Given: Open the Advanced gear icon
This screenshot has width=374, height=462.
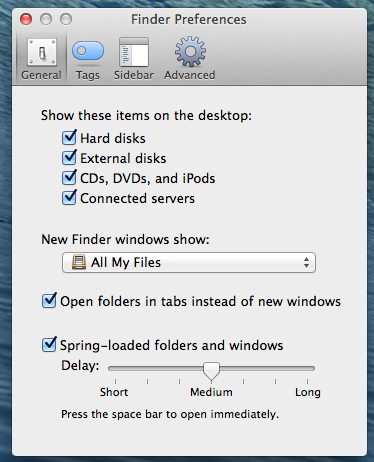Looking at the screenshot, I should pos(190,52).
